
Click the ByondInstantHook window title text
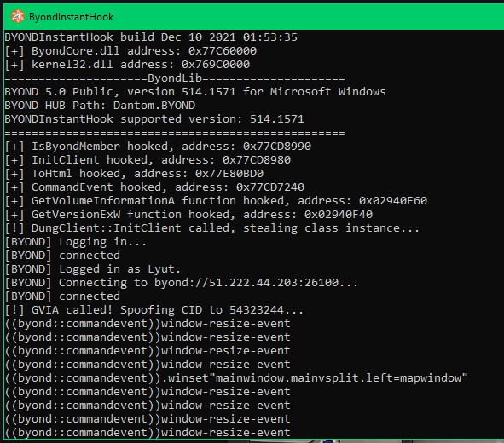(x=71, y=17)
